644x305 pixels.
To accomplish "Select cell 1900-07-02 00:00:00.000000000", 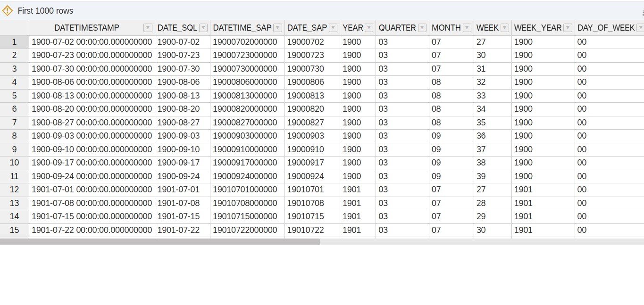I will pos(92,42).
